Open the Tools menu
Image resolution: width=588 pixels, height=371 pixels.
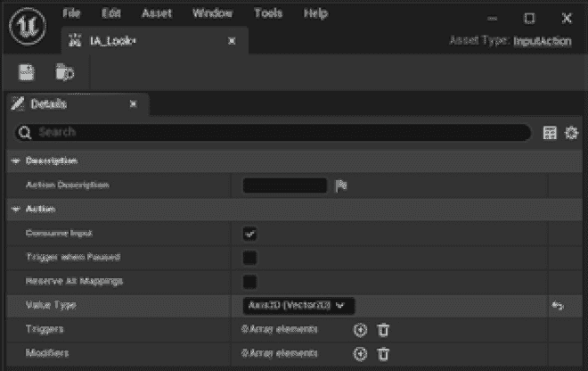268,13
